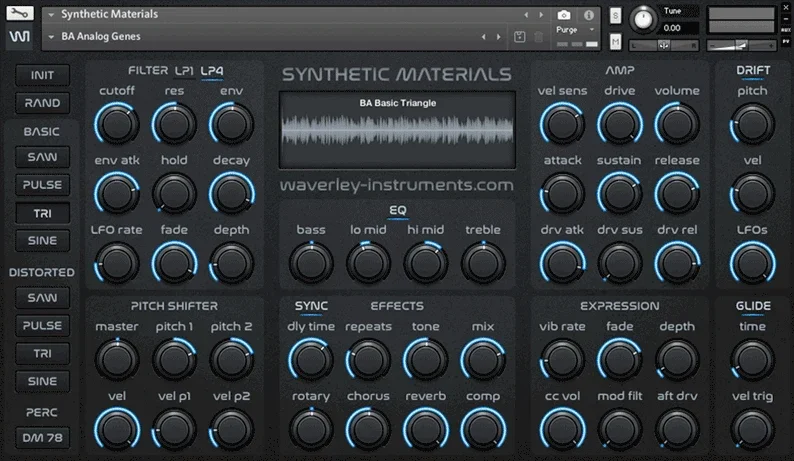Click the amp sustain knob
794x461 pixels.
click(x=620, y=194)
